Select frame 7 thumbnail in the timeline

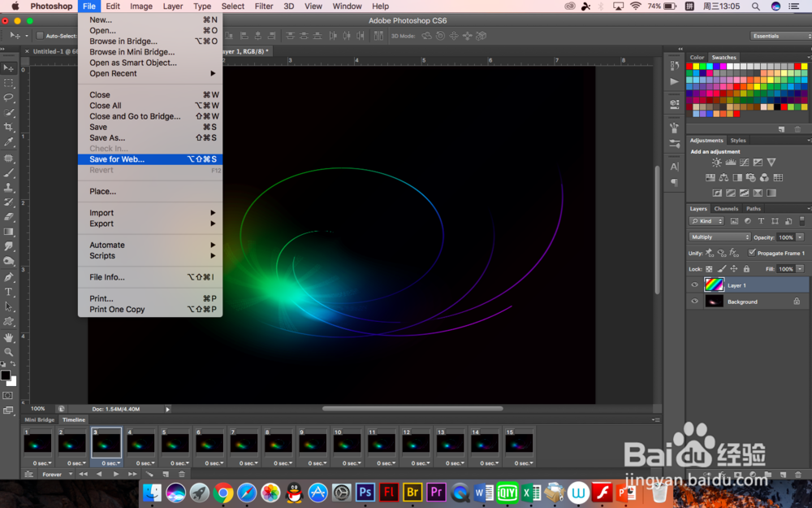click(x=244, y=443)
